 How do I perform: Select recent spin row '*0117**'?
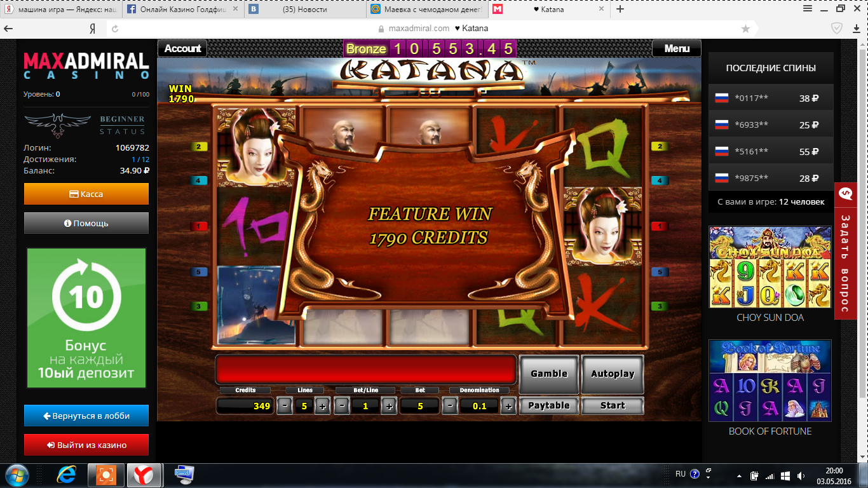pyautogui.click(x=770, y=98)
